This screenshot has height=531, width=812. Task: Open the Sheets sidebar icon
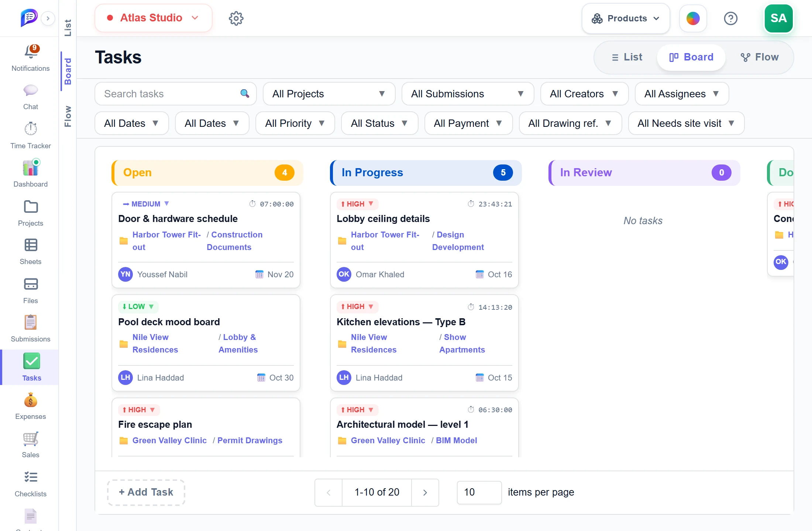tap(31, 245)
